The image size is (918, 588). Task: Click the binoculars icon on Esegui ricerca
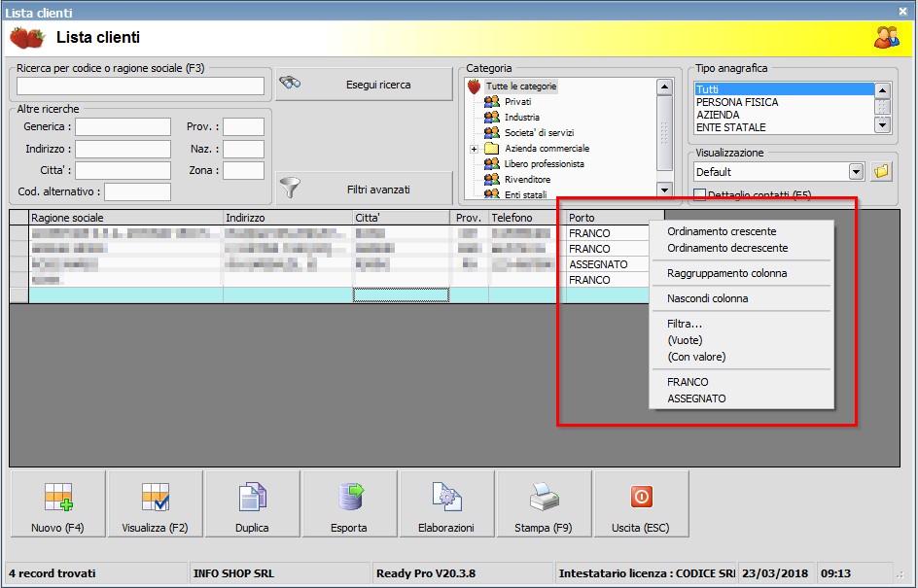[x=290, y=83]
